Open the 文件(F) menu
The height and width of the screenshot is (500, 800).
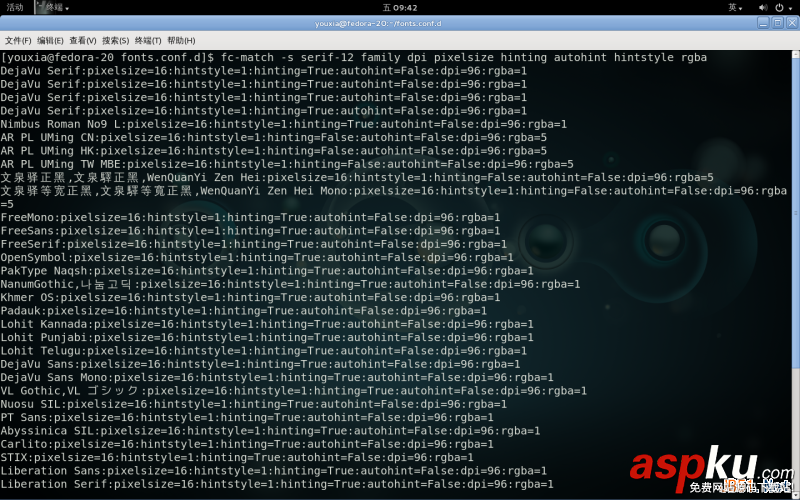click(x=18, y=40)
